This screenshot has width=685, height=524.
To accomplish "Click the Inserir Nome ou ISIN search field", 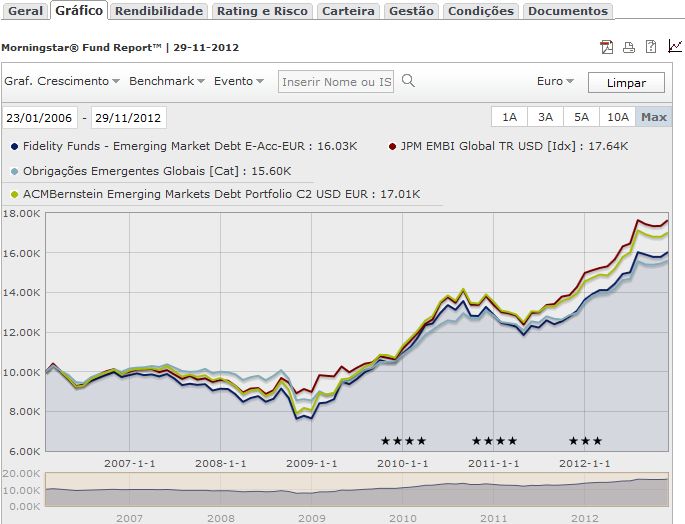I will [x=336, y=82].
